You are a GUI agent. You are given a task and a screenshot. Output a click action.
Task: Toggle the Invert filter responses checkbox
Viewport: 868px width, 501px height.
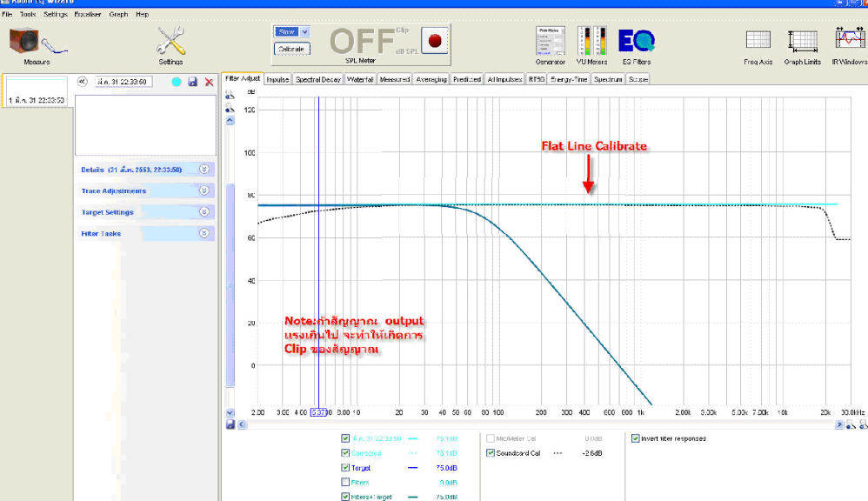tap(636, 438)
